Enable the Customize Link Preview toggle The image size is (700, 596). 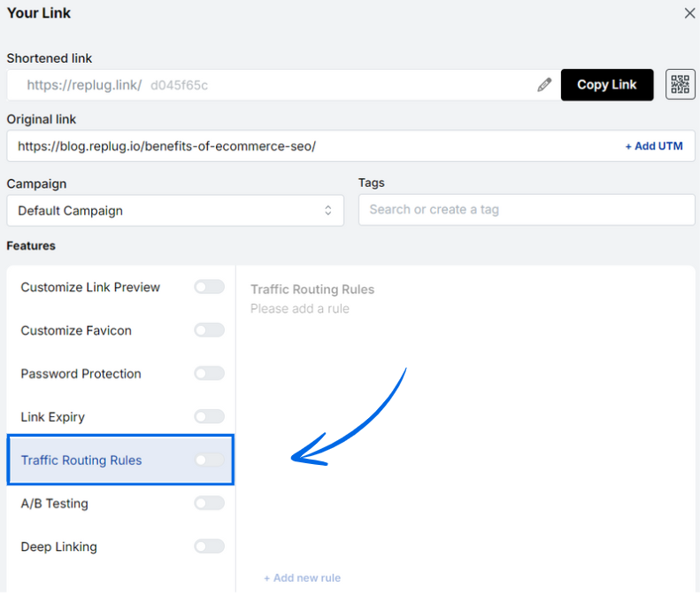[x=209, y=287]
